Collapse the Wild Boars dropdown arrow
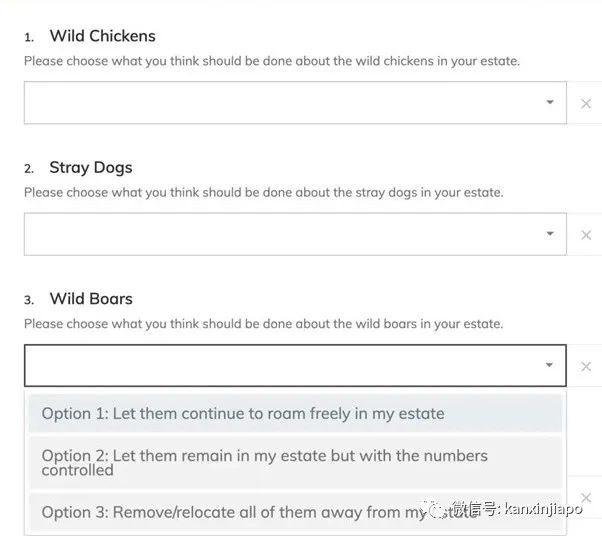The width and height of the screenshot is (602, 536). coord(550,365)
